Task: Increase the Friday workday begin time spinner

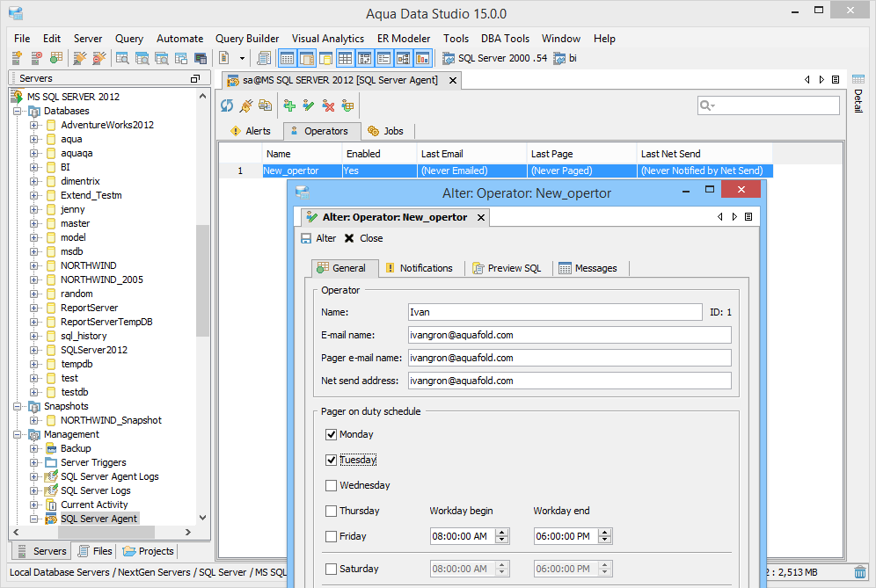Action: 502,533
